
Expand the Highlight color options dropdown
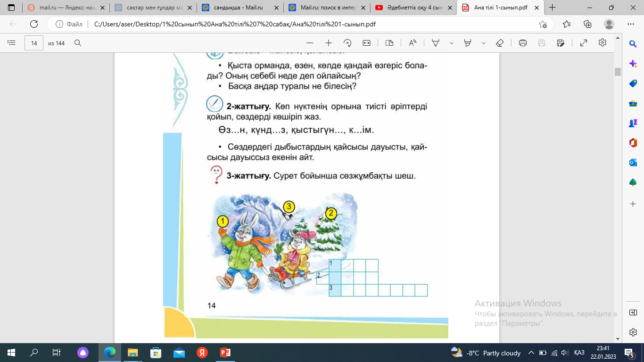[x=483, y=43]
